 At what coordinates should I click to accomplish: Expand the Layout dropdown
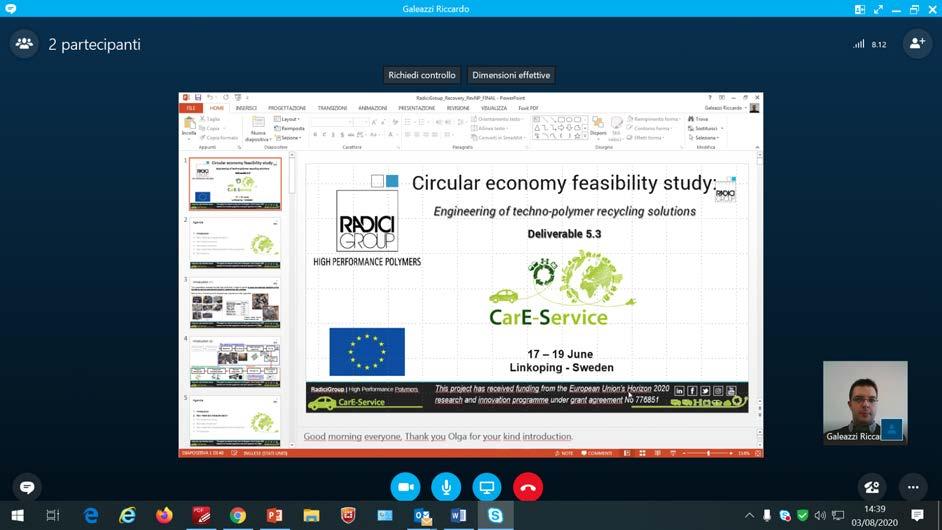click(x=287, y=119)
